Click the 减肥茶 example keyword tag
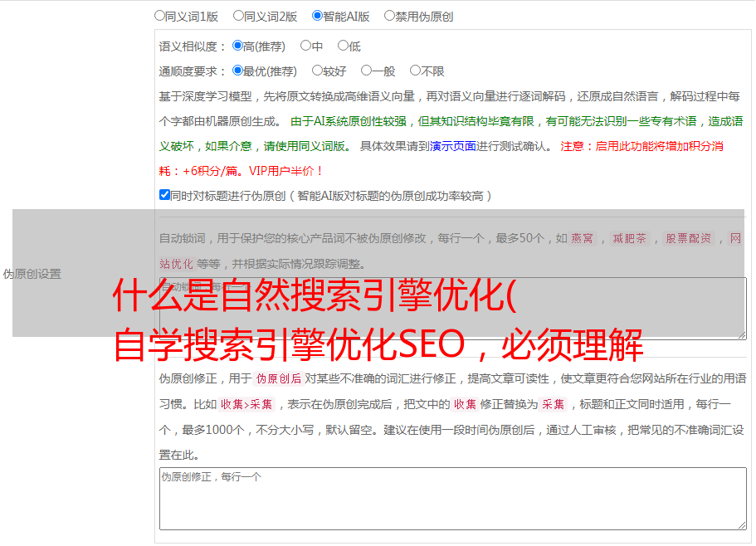Screen dimensions: 756x546 (x=630, y=238)
